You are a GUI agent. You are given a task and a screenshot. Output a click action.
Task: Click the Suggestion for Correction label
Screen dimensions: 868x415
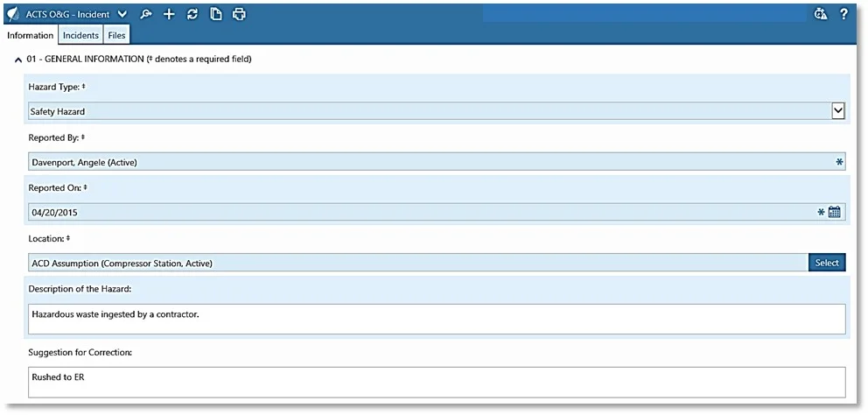(x=80, y=352)
